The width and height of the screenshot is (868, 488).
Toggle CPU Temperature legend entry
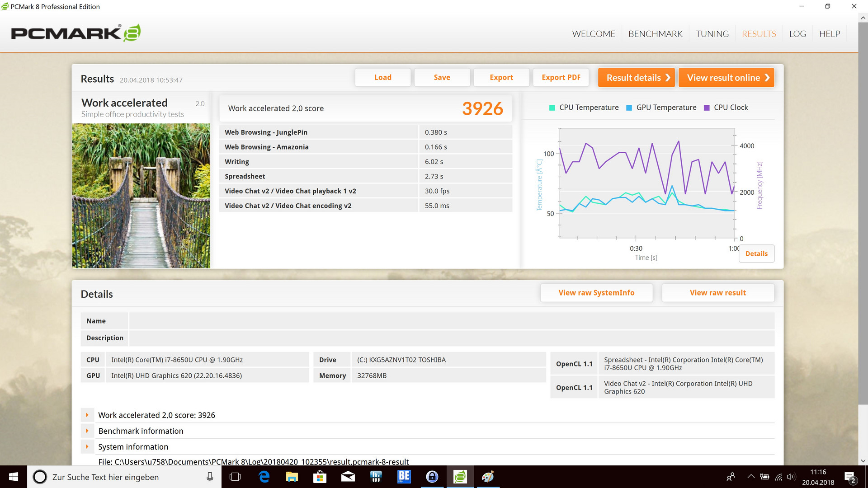pyautogui.click(x=584, y=108)
